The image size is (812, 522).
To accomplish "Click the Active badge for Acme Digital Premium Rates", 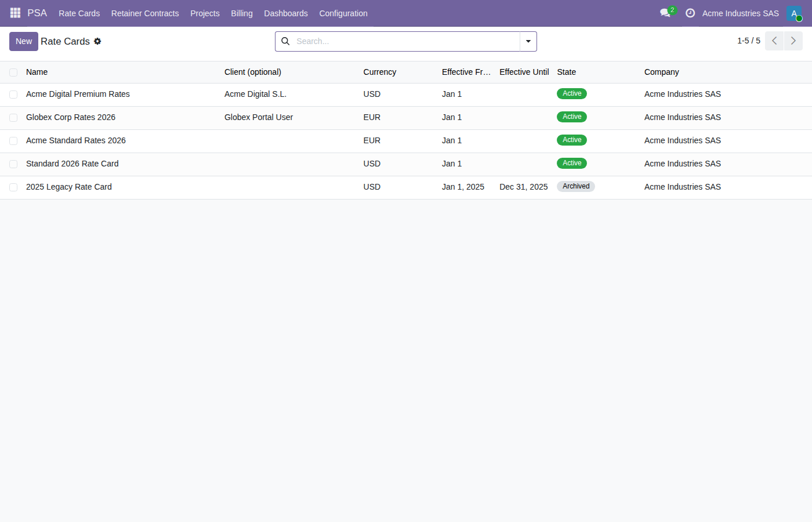I will click(x=572, y=93).
